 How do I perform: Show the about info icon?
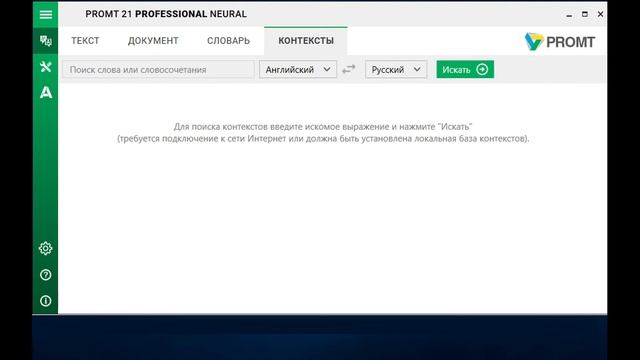pos(46,301)
